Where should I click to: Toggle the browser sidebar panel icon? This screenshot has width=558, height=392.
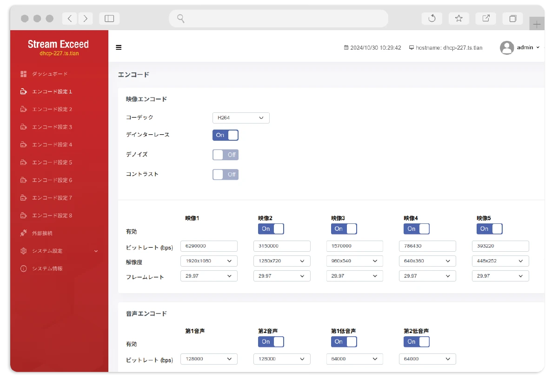[109, 19]
